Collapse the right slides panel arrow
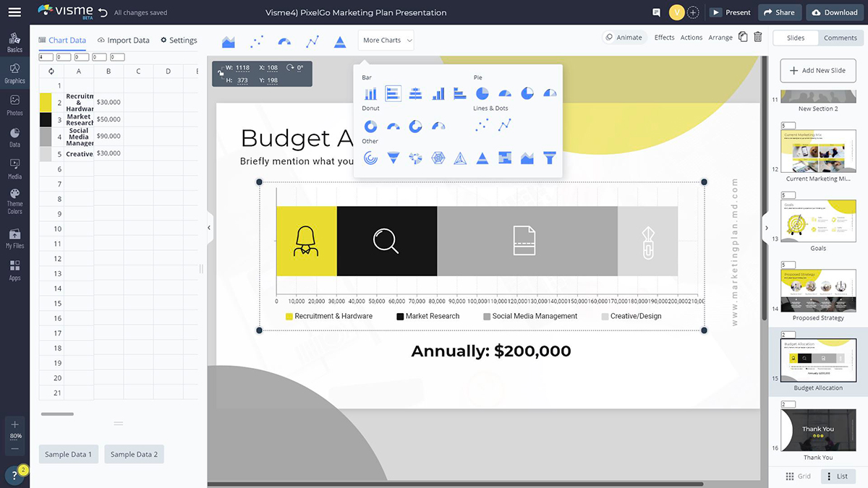The height and width of the screenshot is (488, 868). (x=766, y=228)
